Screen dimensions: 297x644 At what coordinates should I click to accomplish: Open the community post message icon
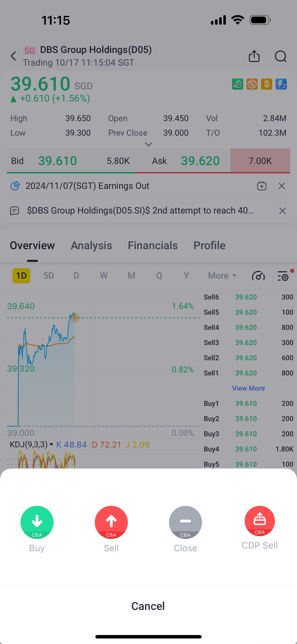coord(15,211)
